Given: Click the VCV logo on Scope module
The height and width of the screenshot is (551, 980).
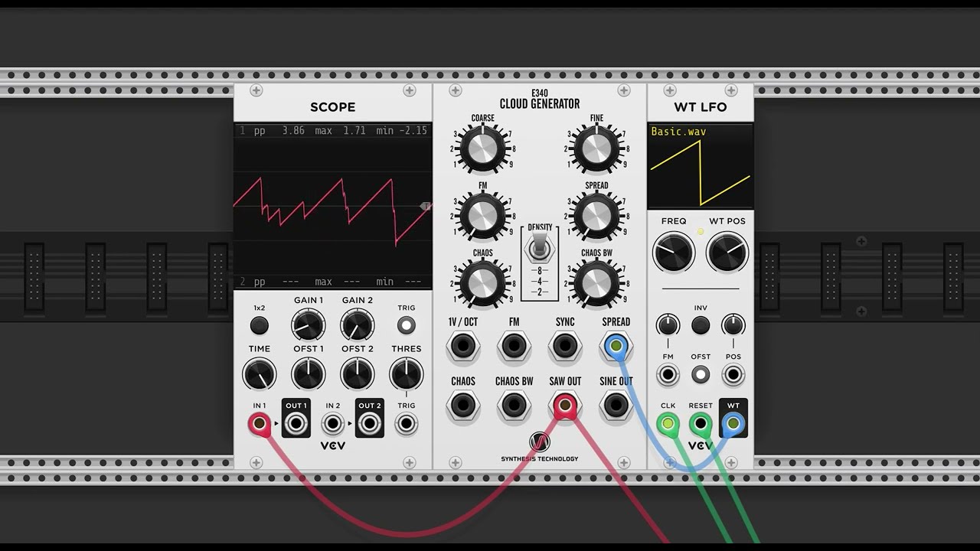Looking at the screenshot, I should pos(333,446).
